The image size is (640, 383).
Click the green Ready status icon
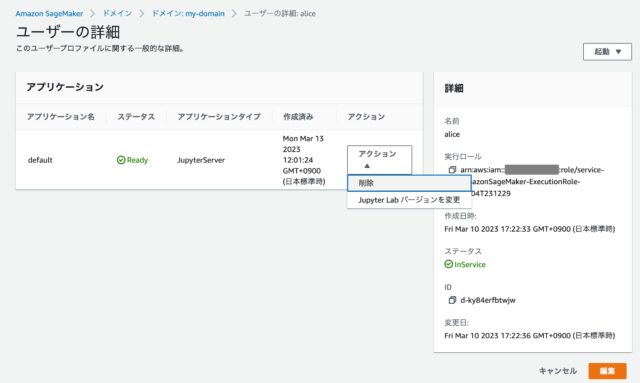pyautogui.click(x=121, y=160)
